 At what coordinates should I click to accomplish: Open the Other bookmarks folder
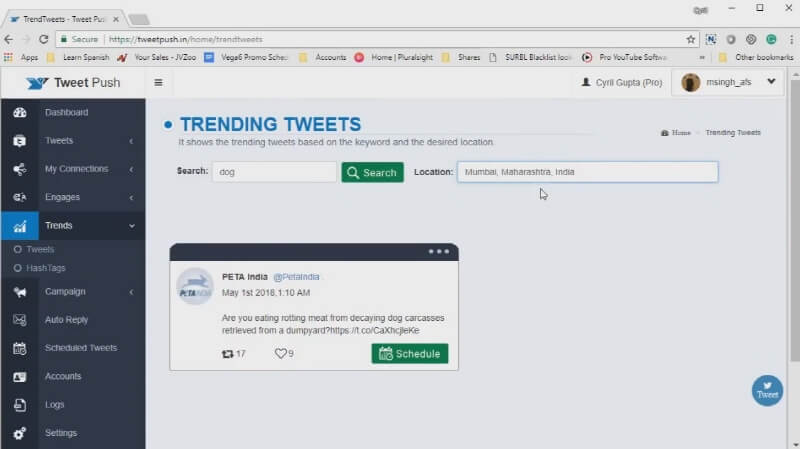point(756,58)
